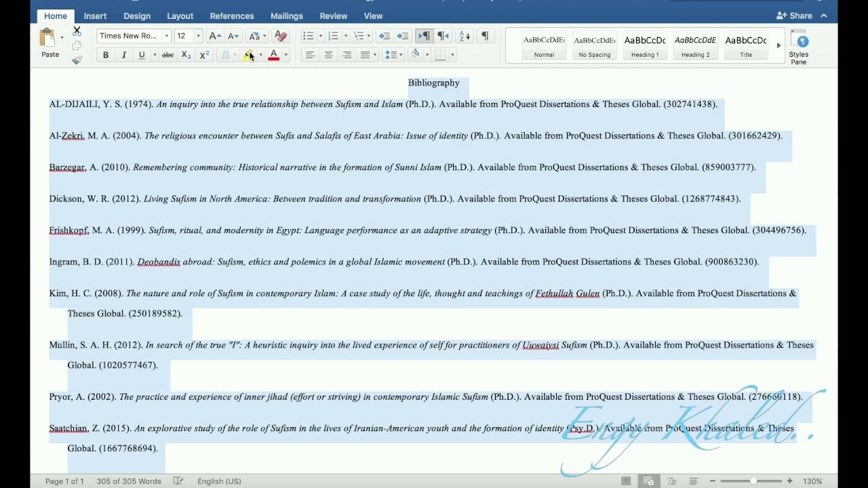
Task: Switch to Draft view in status bar
Action: (694, 481)
